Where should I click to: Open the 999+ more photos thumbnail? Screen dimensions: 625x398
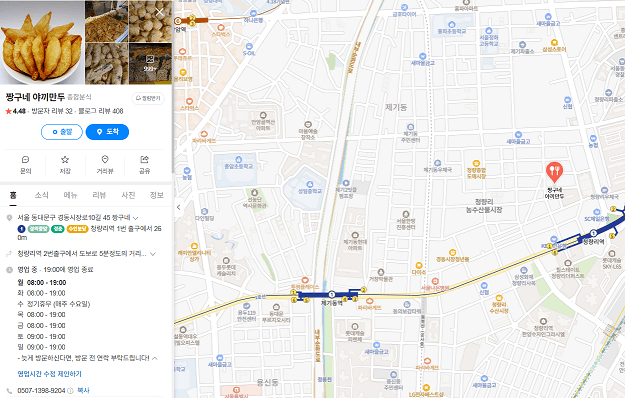[x=150, y=64]
